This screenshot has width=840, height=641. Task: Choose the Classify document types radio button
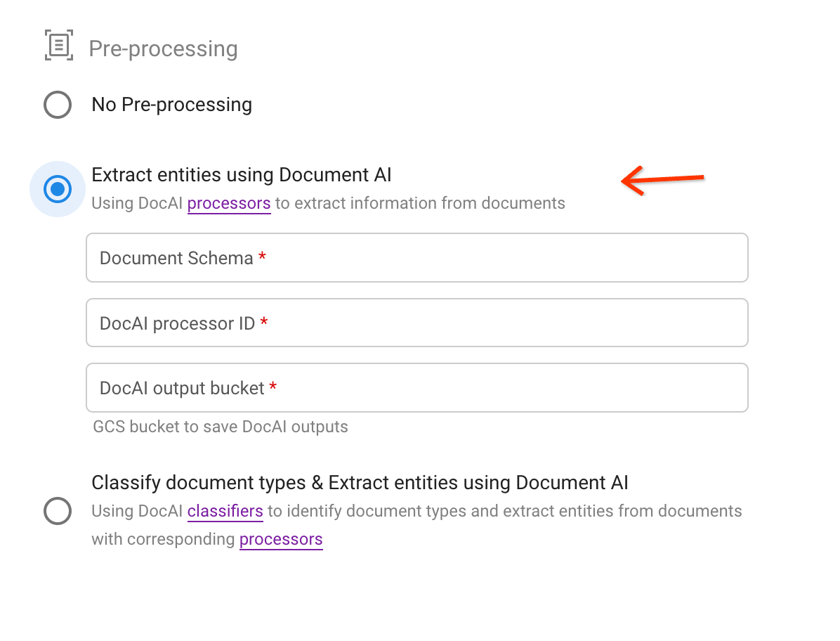[x=58, y=511]
